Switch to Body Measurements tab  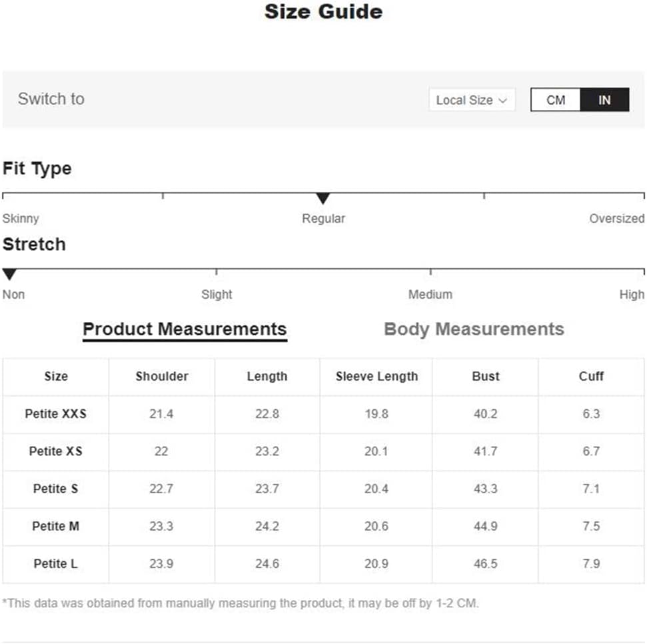coord(474,329)
